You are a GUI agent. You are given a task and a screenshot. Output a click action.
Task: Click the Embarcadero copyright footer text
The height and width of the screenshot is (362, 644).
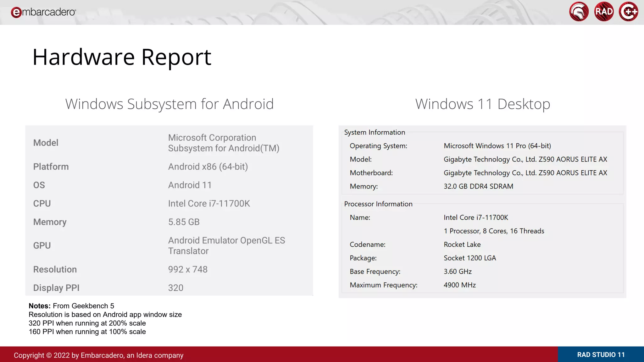pos(98,355)
